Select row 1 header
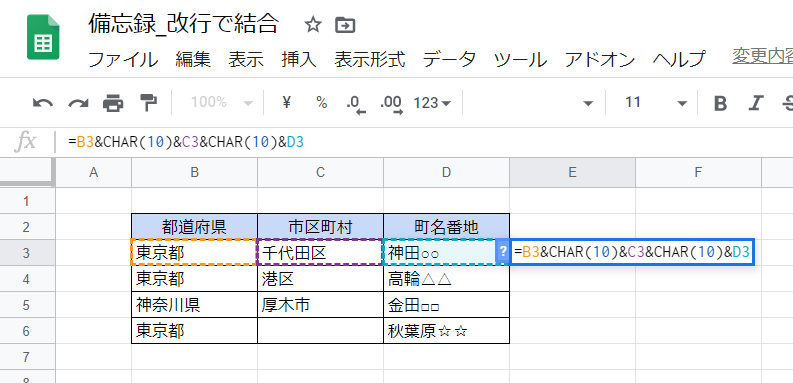Viewport: 793px width, 383px height. (x=27, y=201)
